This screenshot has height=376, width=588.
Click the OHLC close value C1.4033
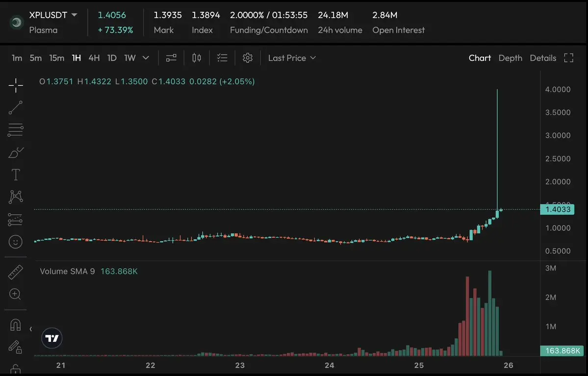pos(168,81)
